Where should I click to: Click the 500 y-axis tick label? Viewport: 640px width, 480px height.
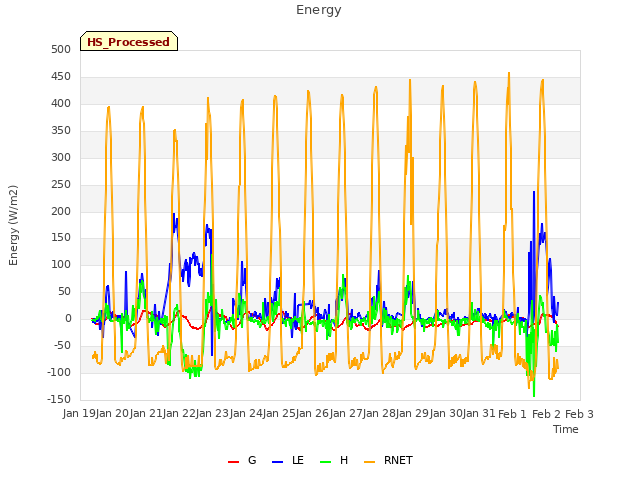(x=61, y=50)
